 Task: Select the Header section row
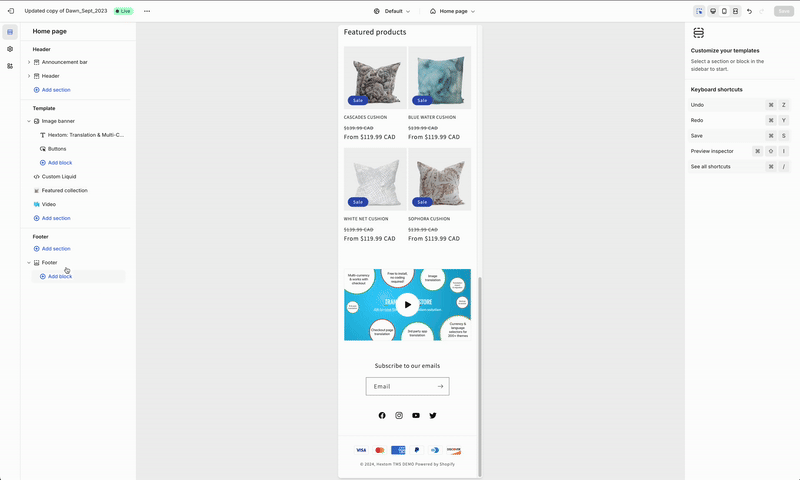coord(51,76)
